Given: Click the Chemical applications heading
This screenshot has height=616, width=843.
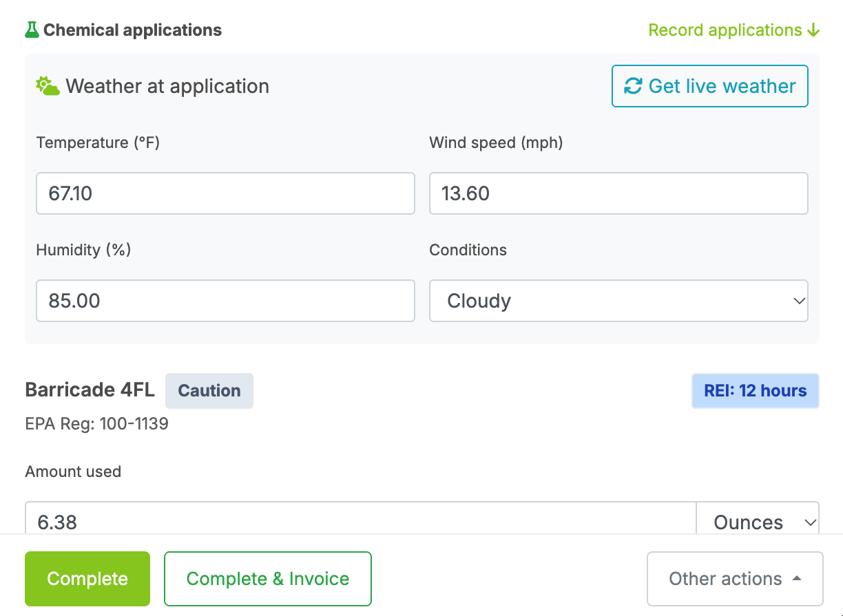Looking at the screenshot, I should point(133,30).
